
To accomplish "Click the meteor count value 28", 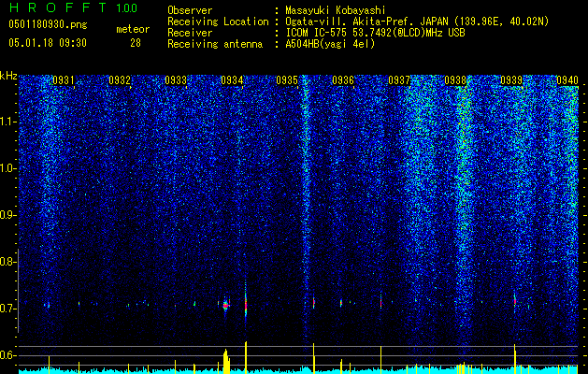I will (x=136, y=43).
